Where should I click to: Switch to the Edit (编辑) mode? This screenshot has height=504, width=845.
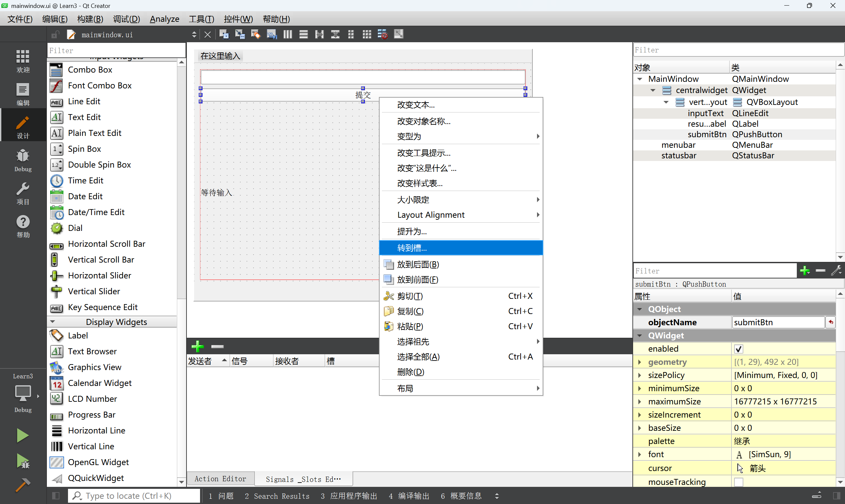click(23, 94)
